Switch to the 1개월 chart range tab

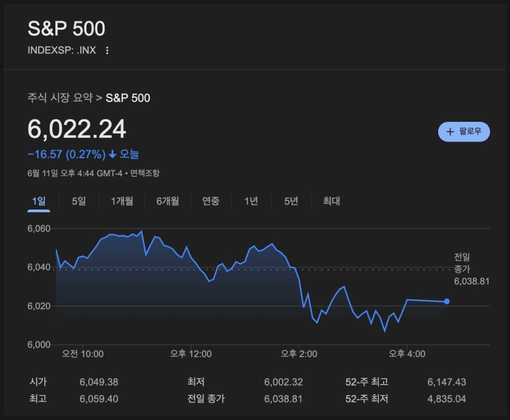point(122,201)
